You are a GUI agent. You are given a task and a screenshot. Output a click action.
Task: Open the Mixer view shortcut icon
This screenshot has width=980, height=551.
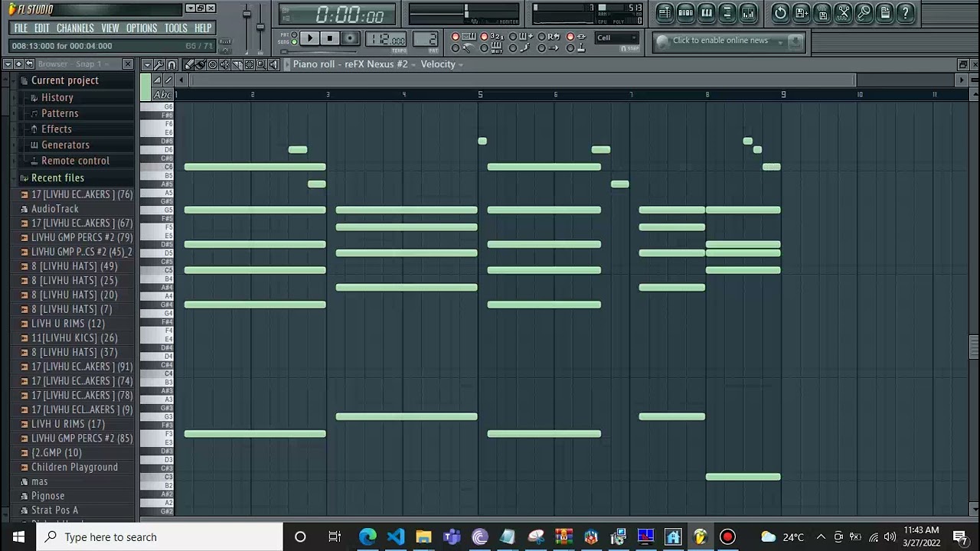[x=748, y=12]
